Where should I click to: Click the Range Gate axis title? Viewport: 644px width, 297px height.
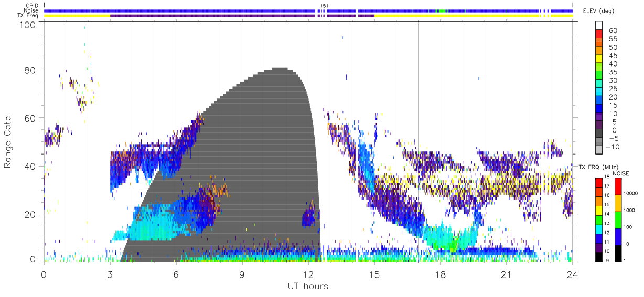coord(8,142)
